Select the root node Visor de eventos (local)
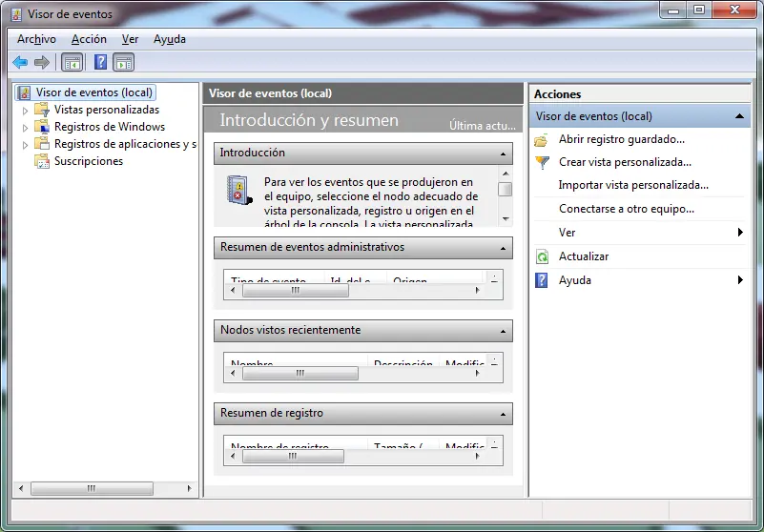The image size is (764, 532). 86,92
